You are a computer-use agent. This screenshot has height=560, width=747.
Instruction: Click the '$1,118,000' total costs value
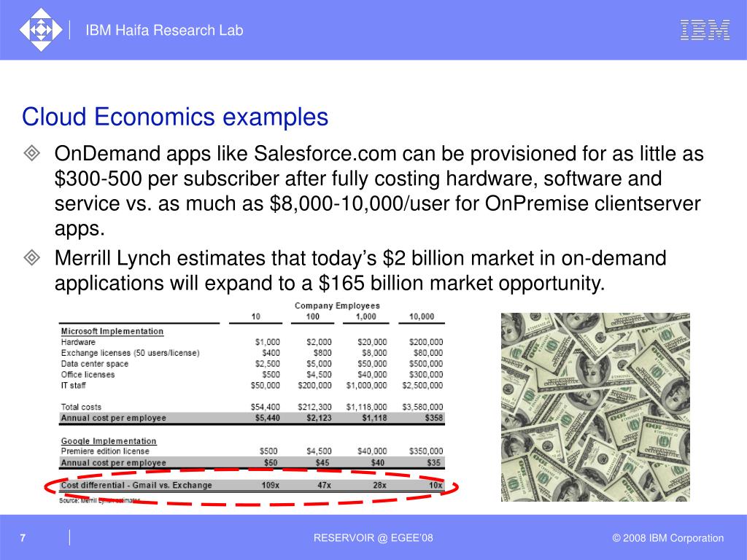click(367, 407)
